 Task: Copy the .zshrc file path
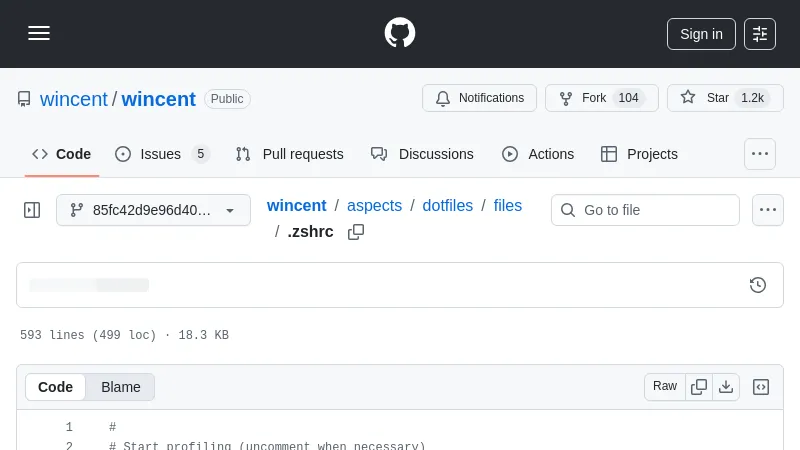tap(356, 232)
